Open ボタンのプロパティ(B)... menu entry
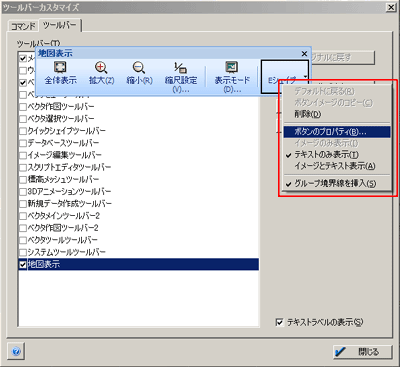 [337, 132]
